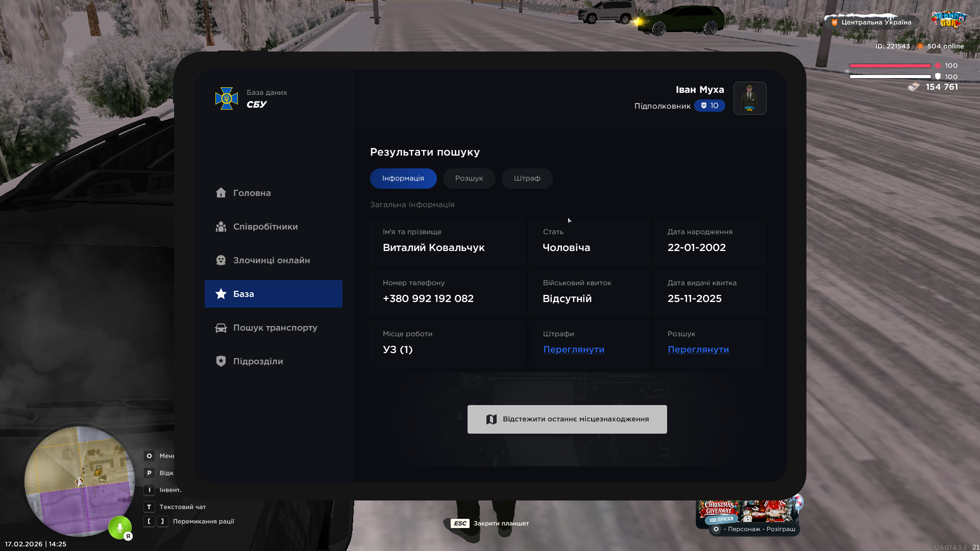Click the people icon for Співробітники
Image resolution: width=980 pixels, height=551 pixels.
click(220, 227)
